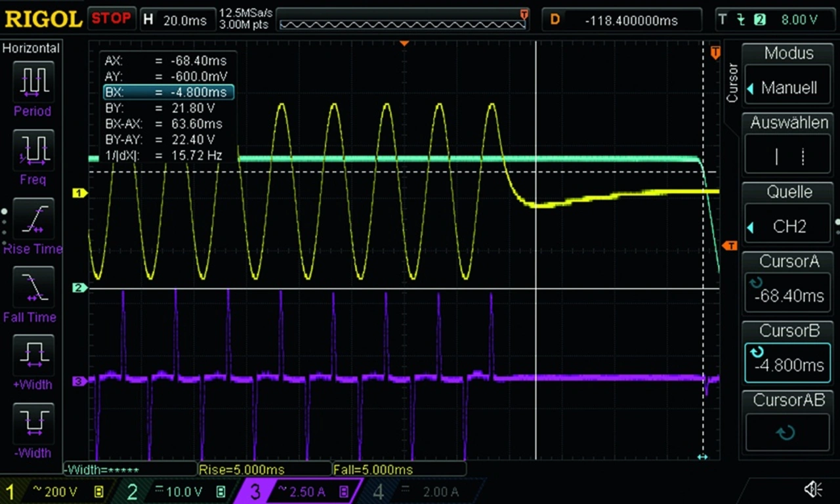Select the Period measurement icon
Screen dimensions: 840x504
(x=32, y=81)
